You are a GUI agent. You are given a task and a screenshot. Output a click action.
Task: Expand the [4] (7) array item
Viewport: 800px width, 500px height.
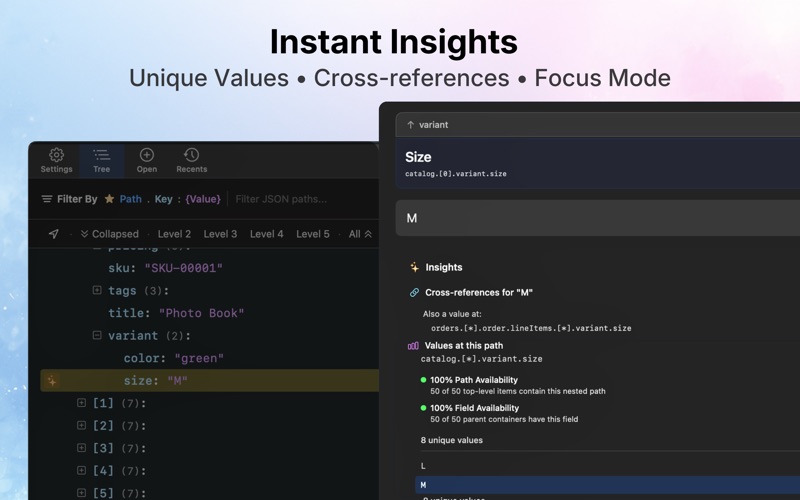[81, 470]
